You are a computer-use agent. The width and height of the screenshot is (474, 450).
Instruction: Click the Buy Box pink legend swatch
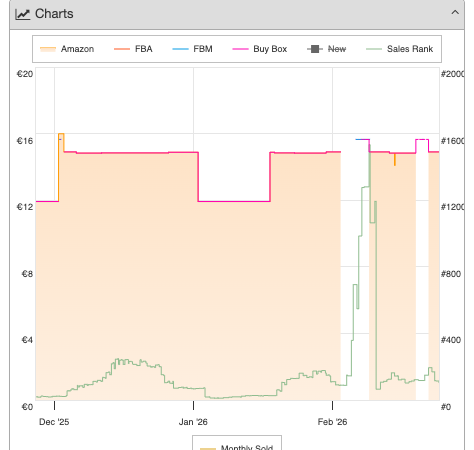240,49
